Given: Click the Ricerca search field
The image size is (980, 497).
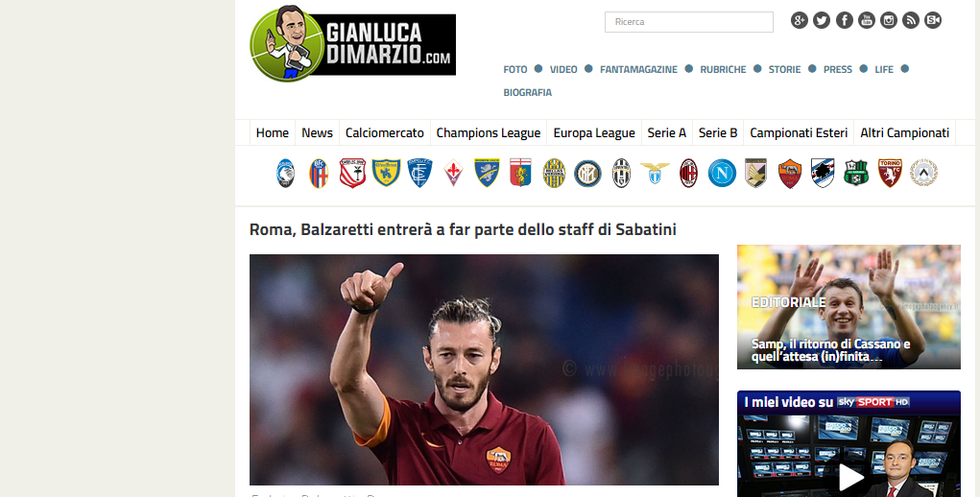Looking at the screenshot, I should click(x=689, y=22).
